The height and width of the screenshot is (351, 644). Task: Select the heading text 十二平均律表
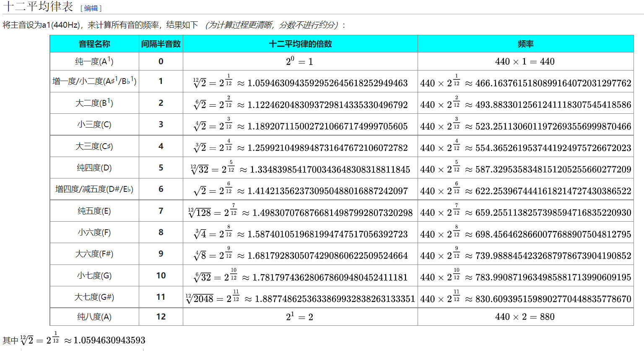[38, 7]
